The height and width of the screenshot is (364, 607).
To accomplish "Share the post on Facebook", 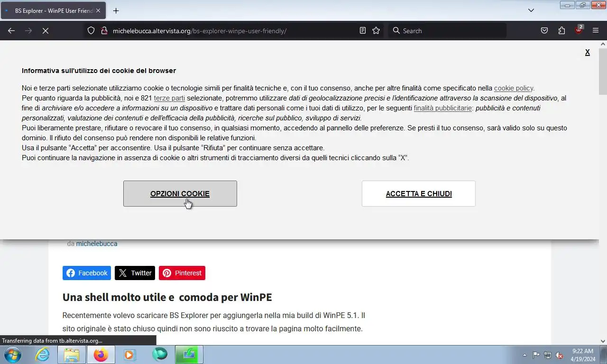I will coord(87,273).
